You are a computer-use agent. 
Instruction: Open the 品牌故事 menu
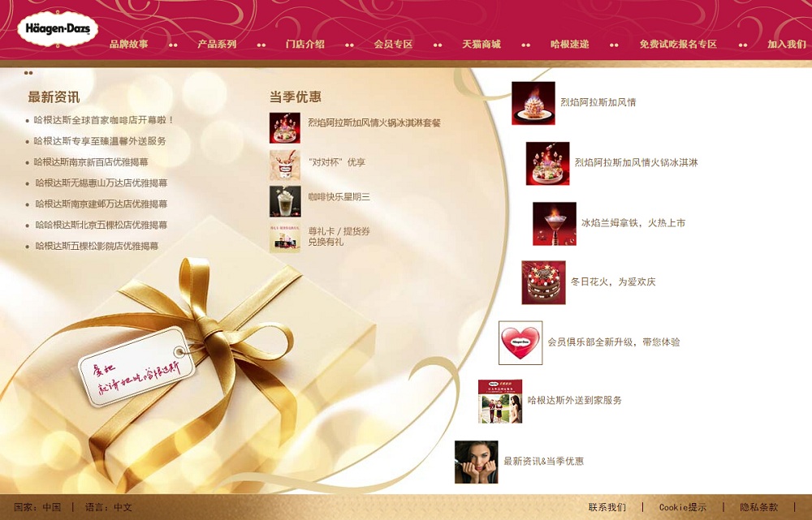(x=128, y=44)
